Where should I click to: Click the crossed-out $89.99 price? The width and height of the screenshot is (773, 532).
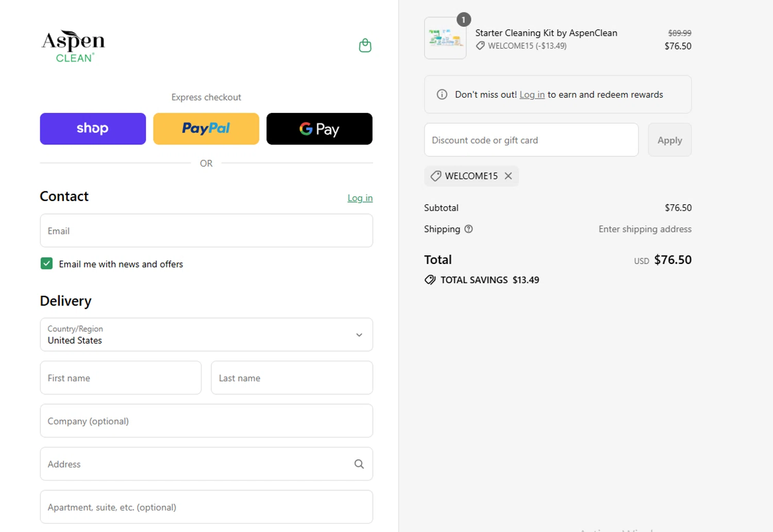click(x=680, y=33)
